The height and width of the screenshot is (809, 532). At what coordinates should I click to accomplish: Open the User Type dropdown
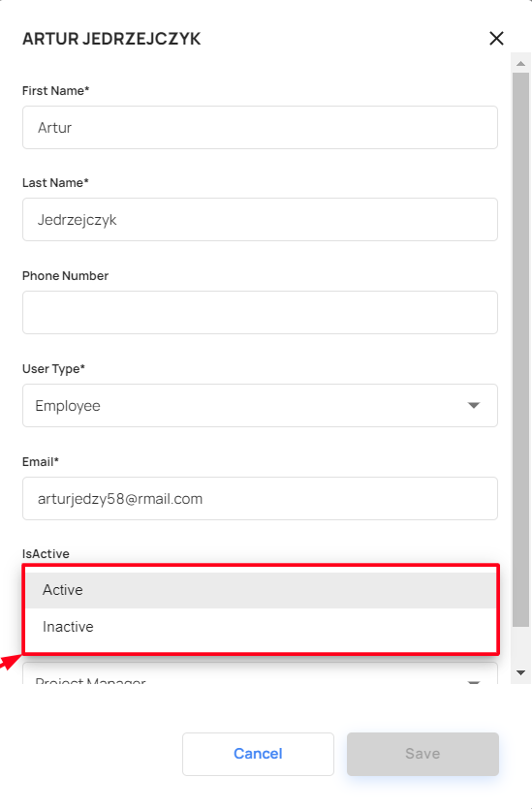coord(260,405)
